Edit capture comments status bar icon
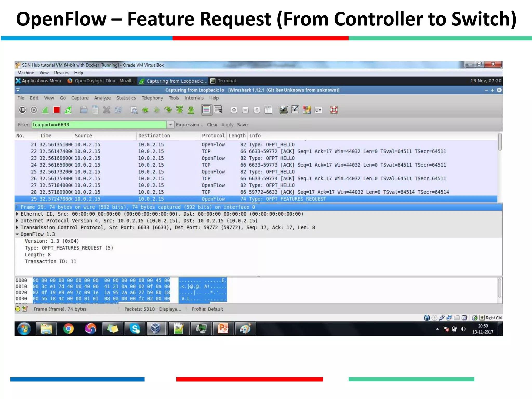 (x=25, y=309)
